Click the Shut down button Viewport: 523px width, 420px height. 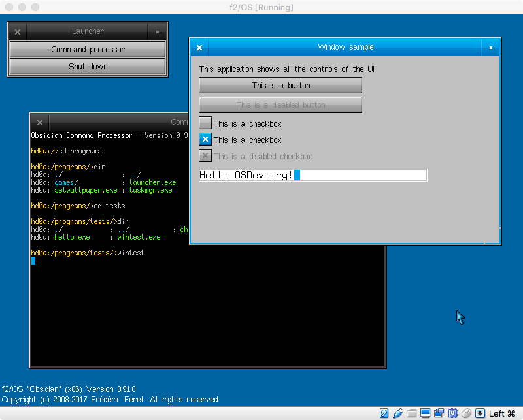pyautogui.click(x=88, y=67)
